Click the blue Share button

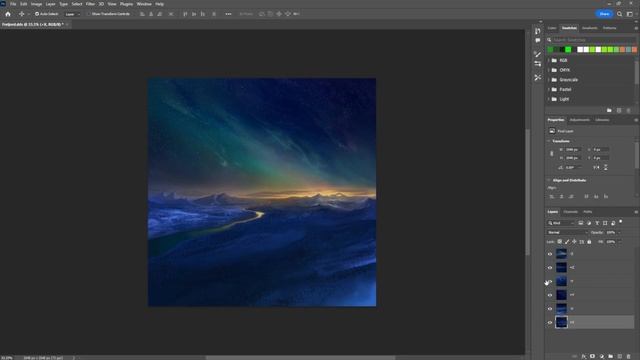click(x=604, y=14)
